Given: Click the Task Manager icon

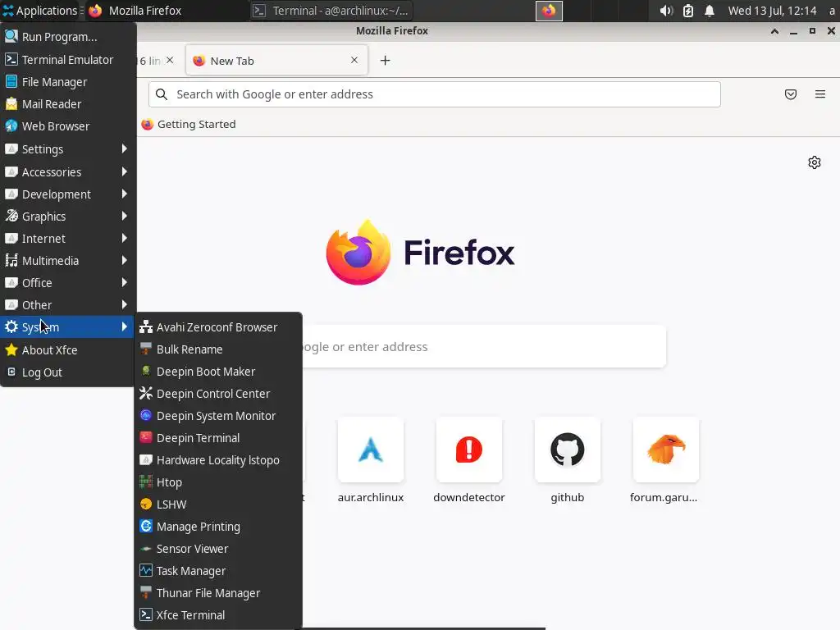Looking at the screenshot, I should 146,571.
